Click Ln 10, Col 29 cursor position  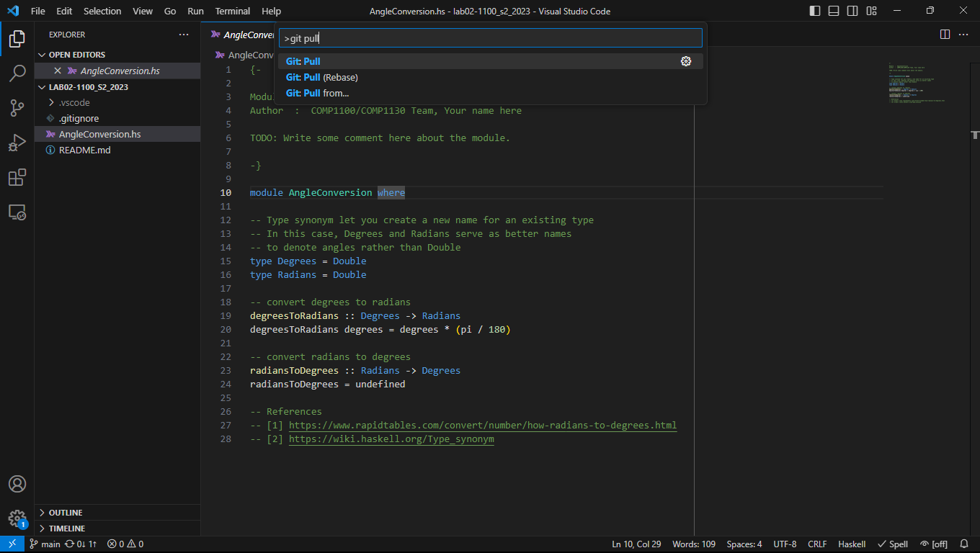tap(636, 544)
